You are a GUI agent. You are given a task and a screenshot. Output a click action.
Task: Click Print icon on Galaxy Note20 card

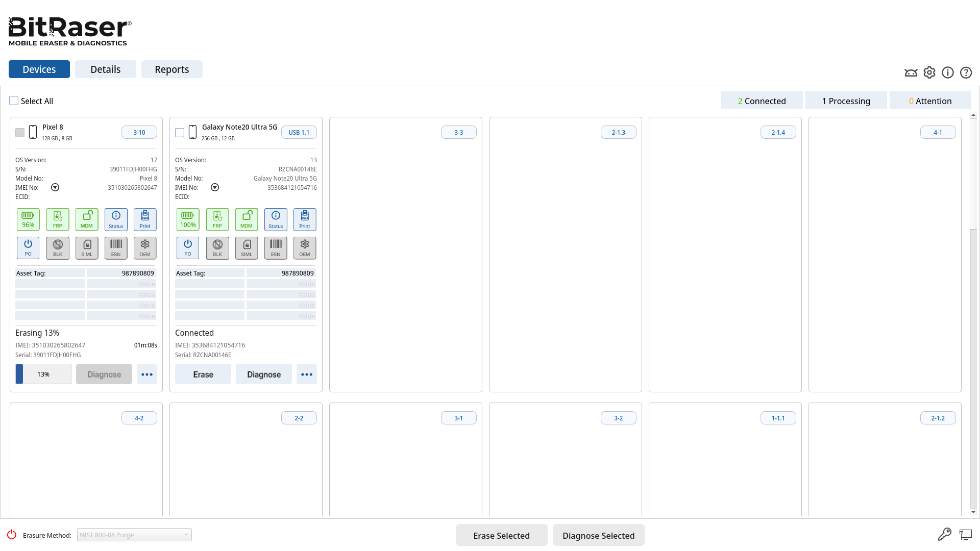305,219
